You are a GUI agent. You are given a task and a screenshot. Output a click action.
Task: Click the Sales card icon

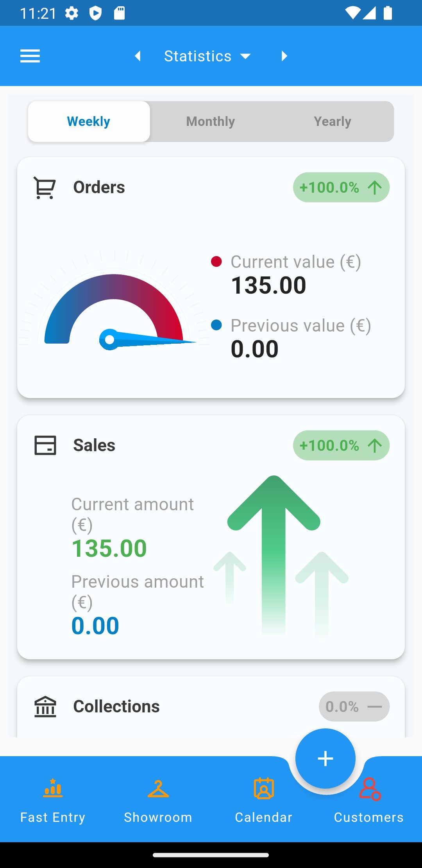click(44, 445)
